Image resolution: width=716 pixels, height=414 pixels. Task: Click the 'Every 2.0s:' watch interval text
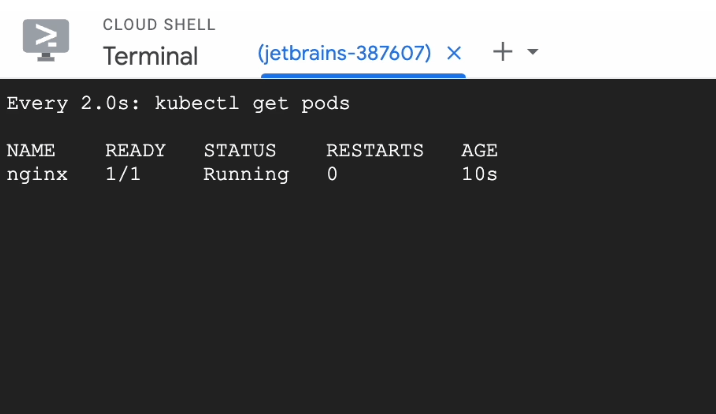click(74, 103)
